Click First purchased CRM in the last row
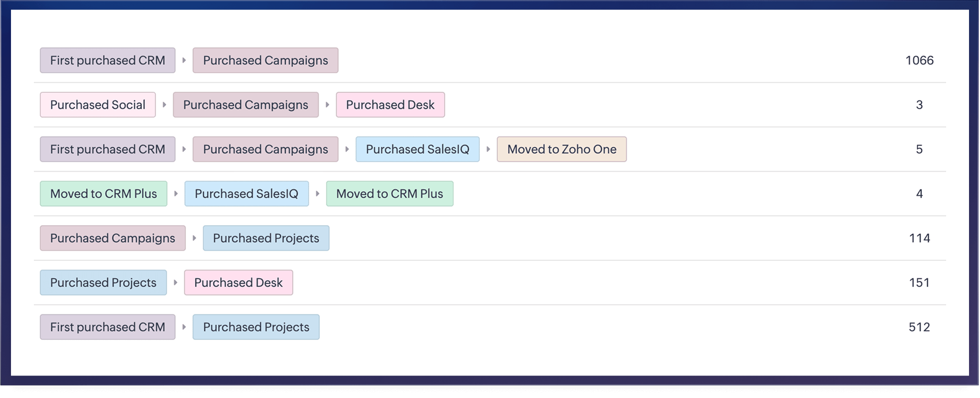 click(x=107, y=327)
